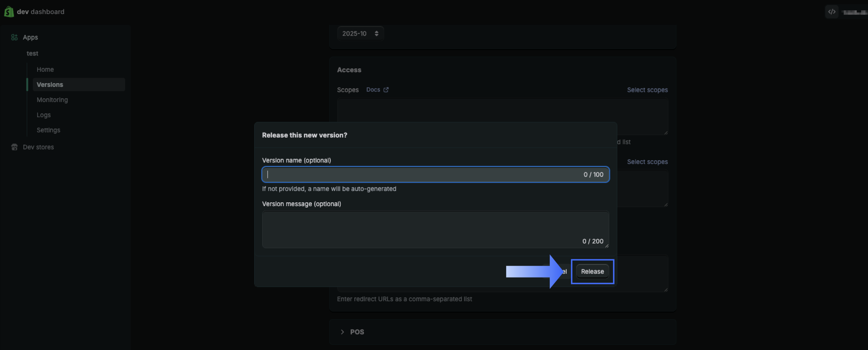The image size is (868, 350).
Task: Select the Versions entry in sidebar
Action: 50,84
